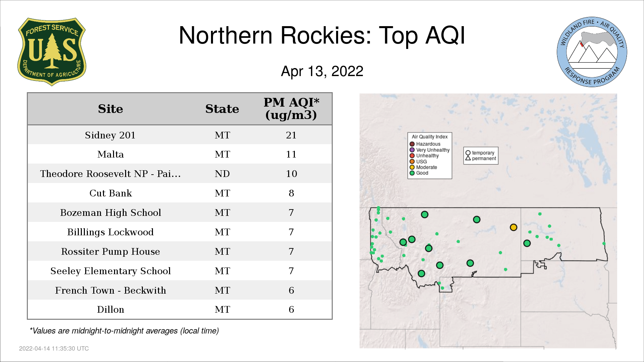
Task: Select the 'French Town - Beckwith' site cell
Action: [x=110, y=290]
